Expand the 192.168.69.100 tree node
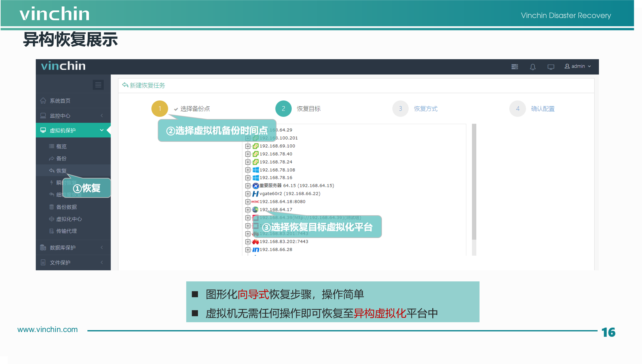The width and height of the screenshot is (642, 364). (248, 146)
